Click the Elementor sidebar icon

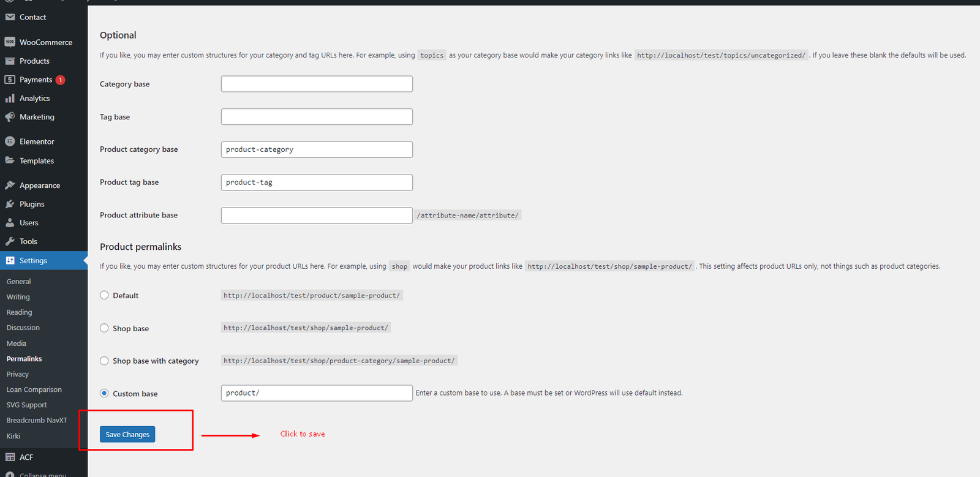10,141
